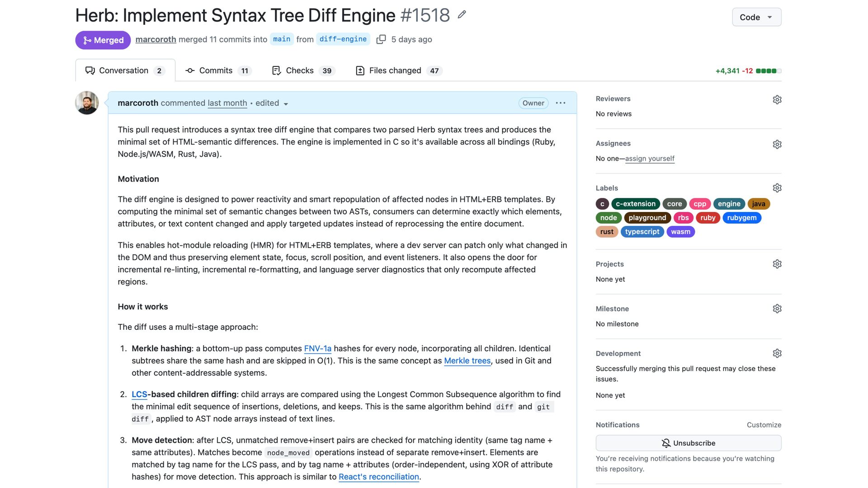The width and height of the screenshot is (868, 488).
Task: Open the Labels gear settings
Action: coord(777,188)
